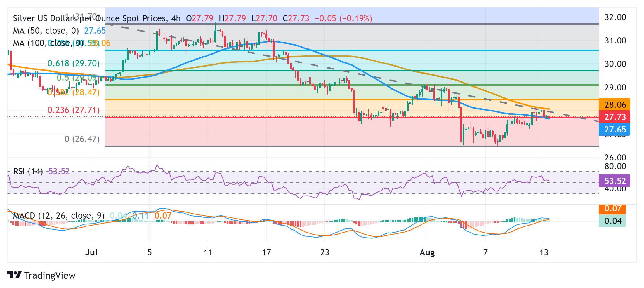This screenshot has width=644, height=288.
Task: Click the orange 0.07 MACD signal tag
Action: tap(612, 209)
